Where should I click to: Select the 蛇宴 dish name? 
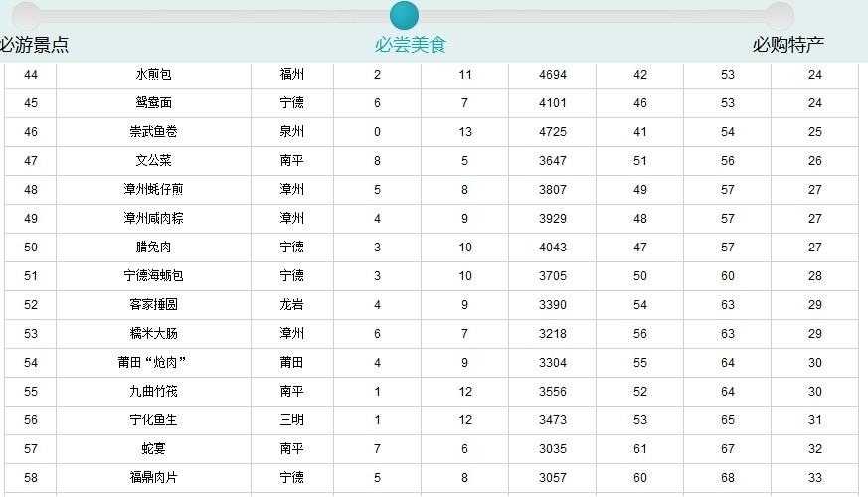point(153,449)
